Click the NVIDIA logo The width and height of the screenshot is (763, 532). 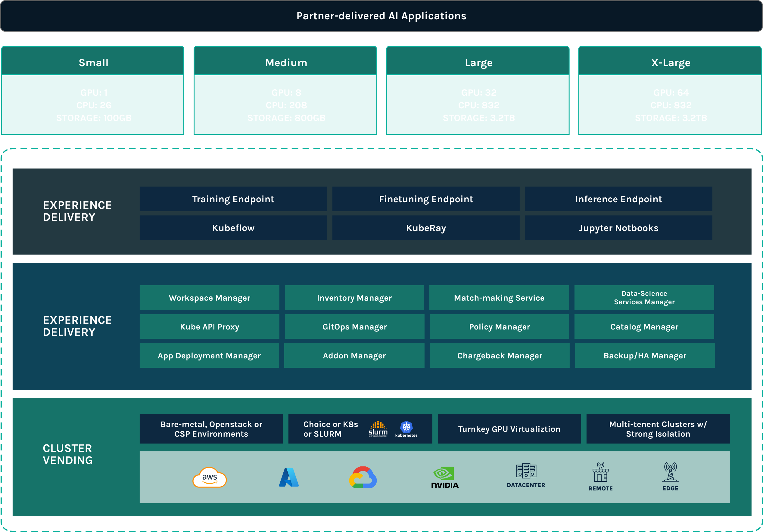coord(445,477)
